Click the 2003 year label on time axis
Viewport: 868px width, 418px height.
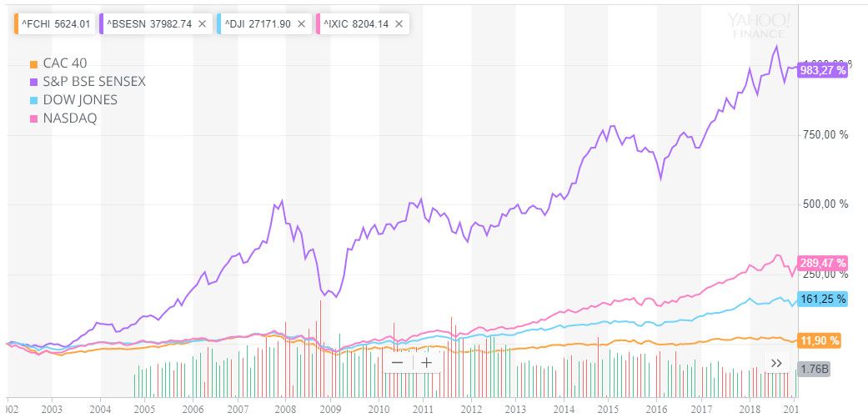pos(52,409)
